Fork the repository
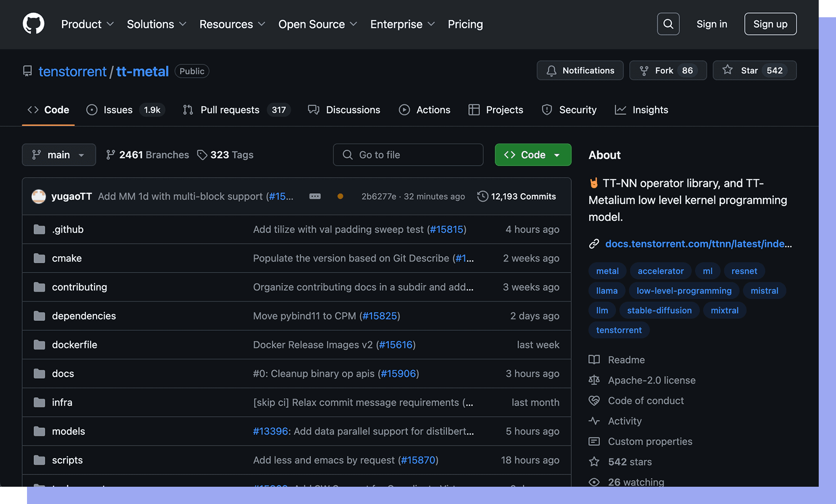 (668, 71)
